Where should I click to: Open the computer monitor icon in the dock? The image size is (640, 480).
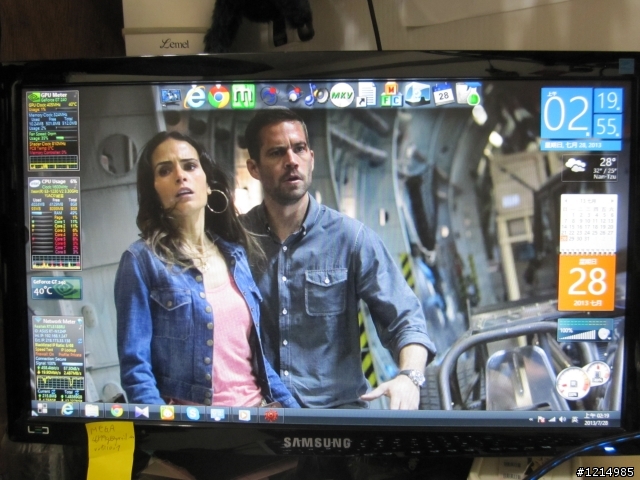click(171, 97)
